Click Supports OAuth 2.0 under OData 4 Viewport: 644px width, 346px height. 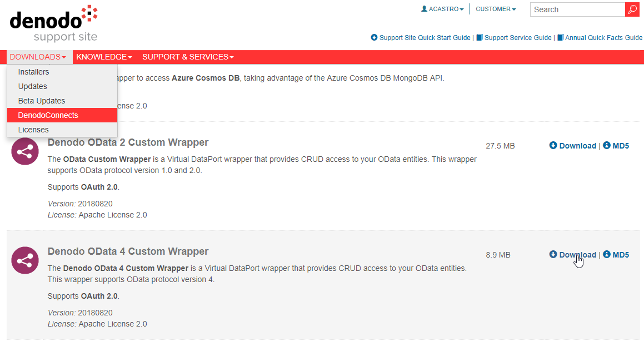83,296
